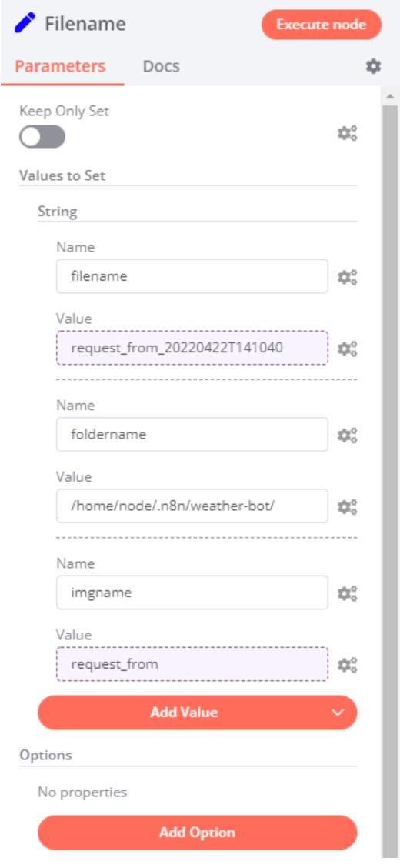This screenshot has width=400, height=868.
Task: Click the Add Option button
Action: click(198, 832)
